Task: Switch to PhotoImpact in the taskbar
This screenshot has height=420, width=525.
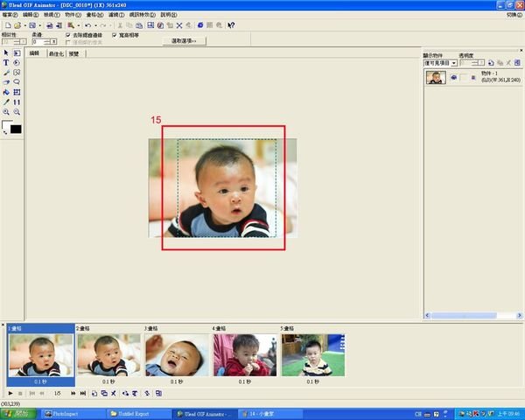Action: tap(73, 414)
